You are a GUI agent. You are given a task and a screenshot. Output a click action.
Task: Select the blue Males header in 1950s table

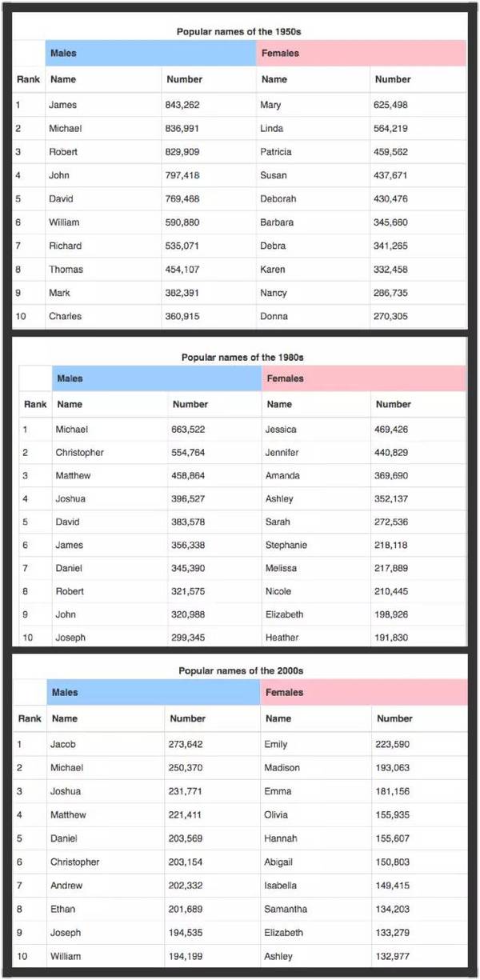[x=151, y=54]
